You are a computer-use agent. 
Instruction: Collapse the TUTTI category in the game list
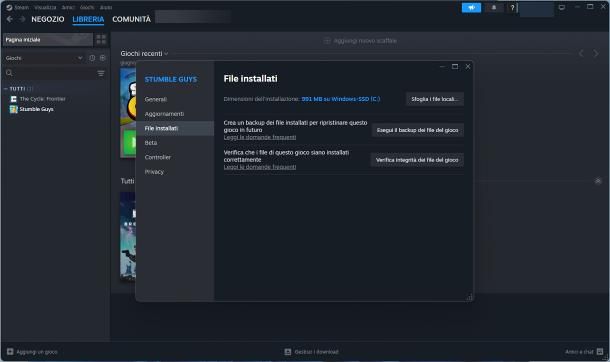[6, 89]
